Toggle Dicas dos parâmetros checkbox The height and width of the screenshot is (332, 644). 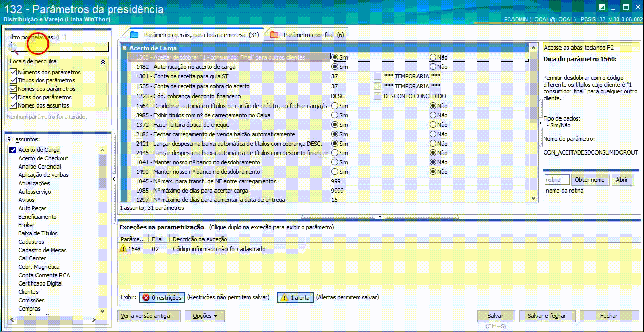coord(13,97)
